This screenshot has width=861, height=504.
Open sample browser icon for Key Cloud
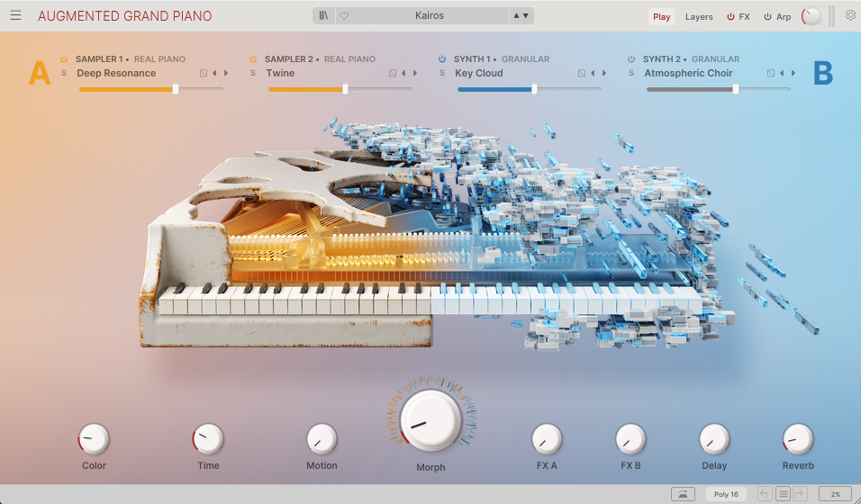[x=582, y=73]
